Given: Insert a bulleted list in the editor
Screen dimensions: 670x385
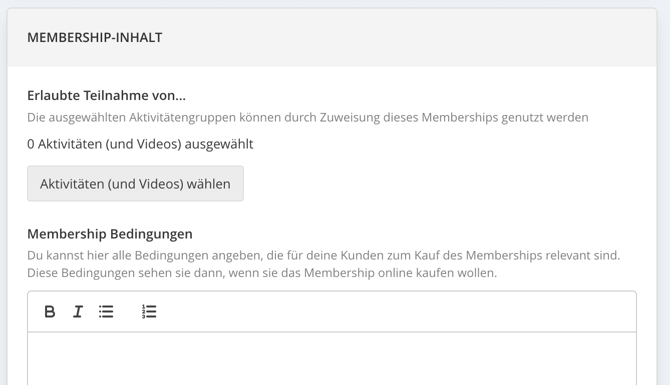Looking at the screenshot, I should tap(106, 312).
